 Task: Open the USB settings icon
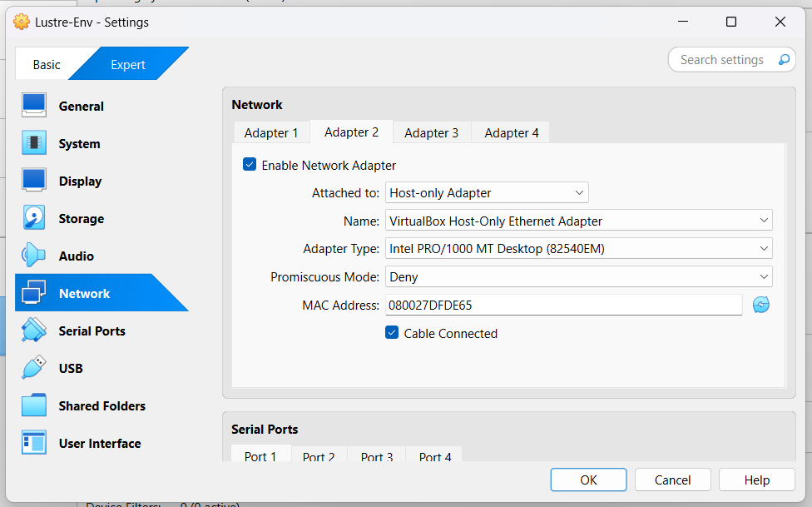(x=34, y=368)
